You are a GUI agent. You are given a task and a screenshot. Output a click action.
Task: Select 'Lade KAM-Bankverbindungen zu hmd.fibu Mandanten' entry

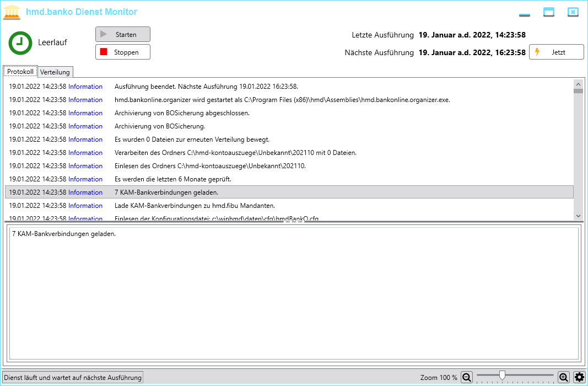195,206
